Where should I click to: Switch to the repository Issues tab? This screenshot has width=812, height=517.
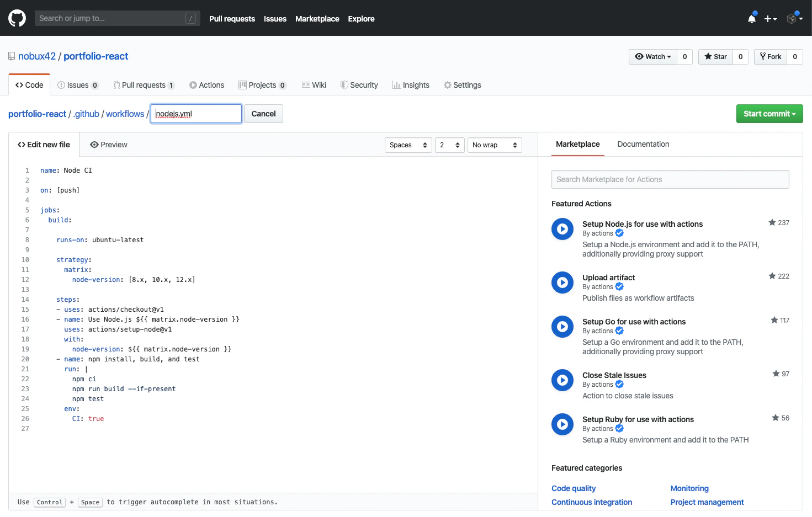[x=78, y=85]
